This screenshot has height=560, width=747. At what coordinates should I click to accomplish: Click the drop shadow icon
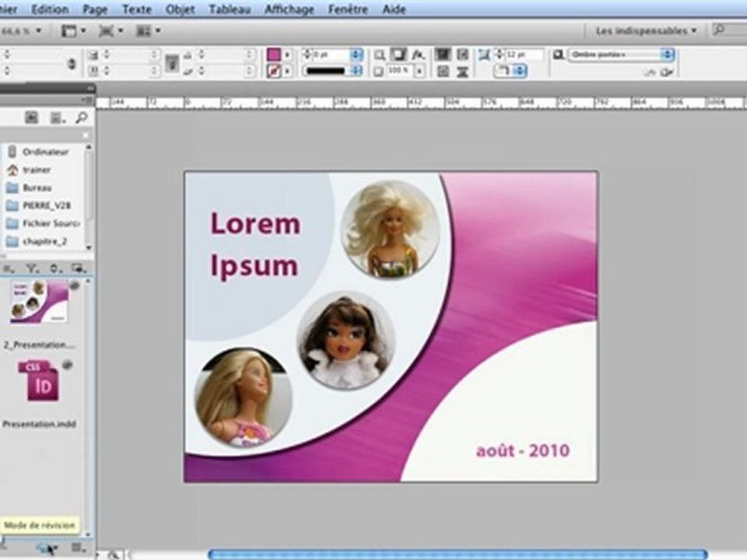pos(398,54)
